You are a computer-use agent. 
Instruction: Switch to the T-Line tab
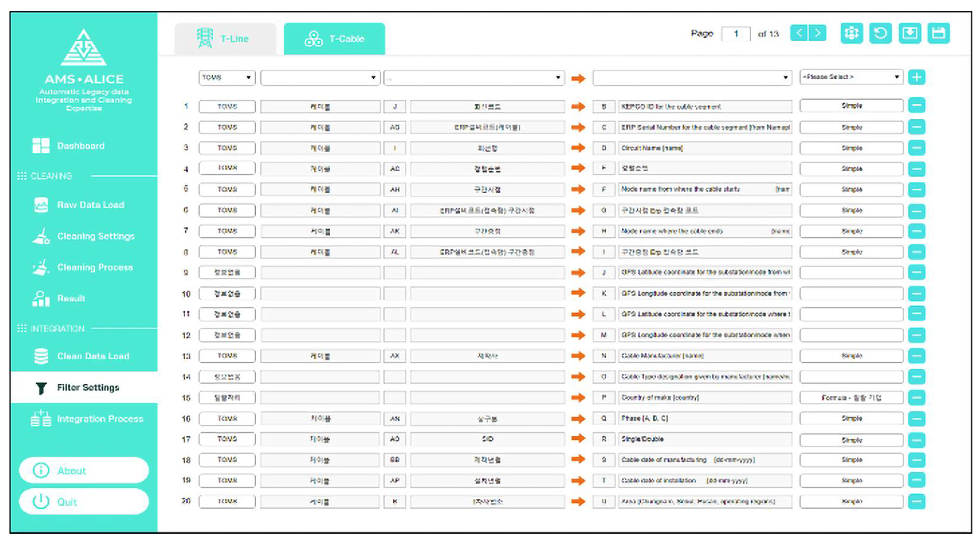point(225,39)
